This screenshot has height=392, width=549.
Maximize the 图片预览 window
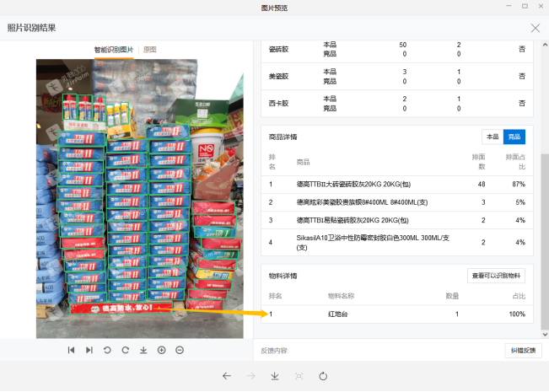point(525,6)
